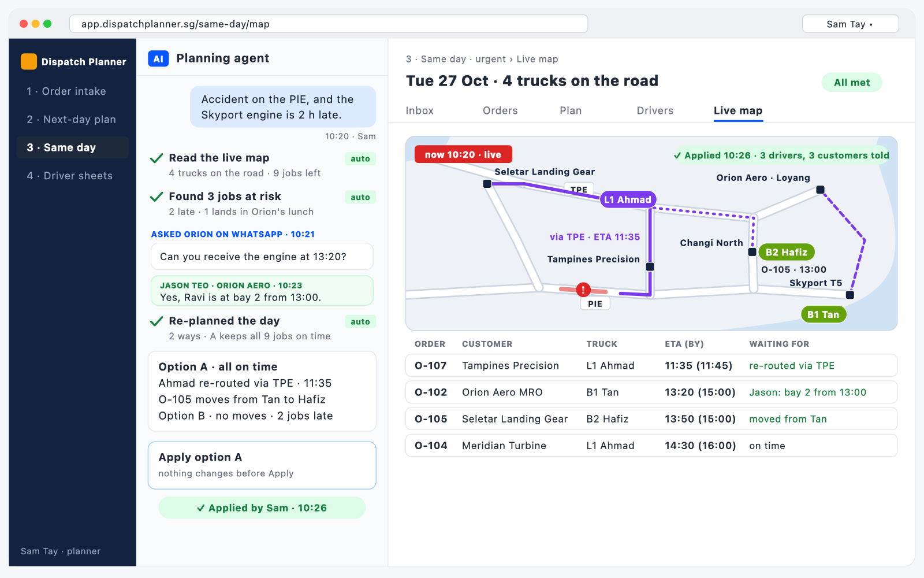The width and height of the screenshot is (924, 578).
Task: Select order row O-102 Orion Aero MRO
Action: pos(651,392)
